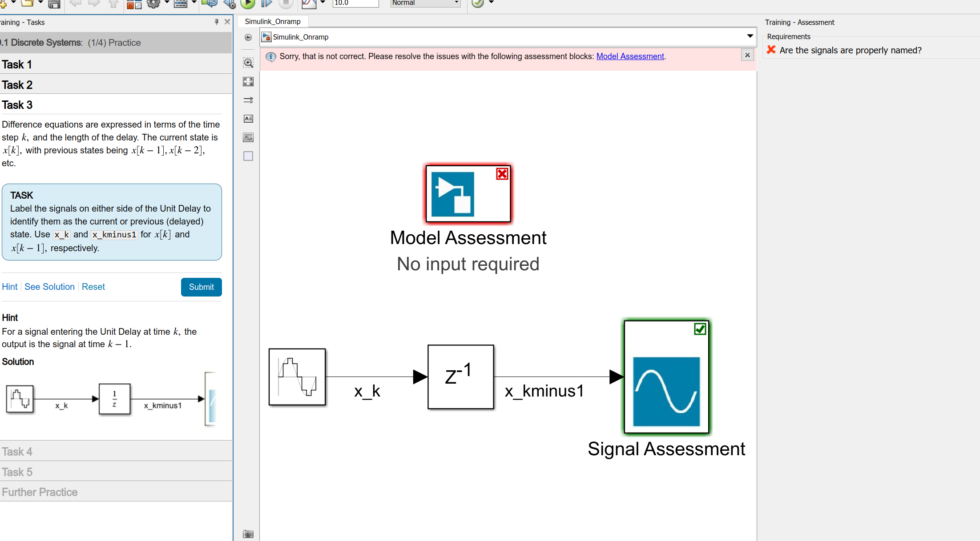Dismiss the error notification banner
The width and height of the screenshot is (980, 541).
(747, 55)
